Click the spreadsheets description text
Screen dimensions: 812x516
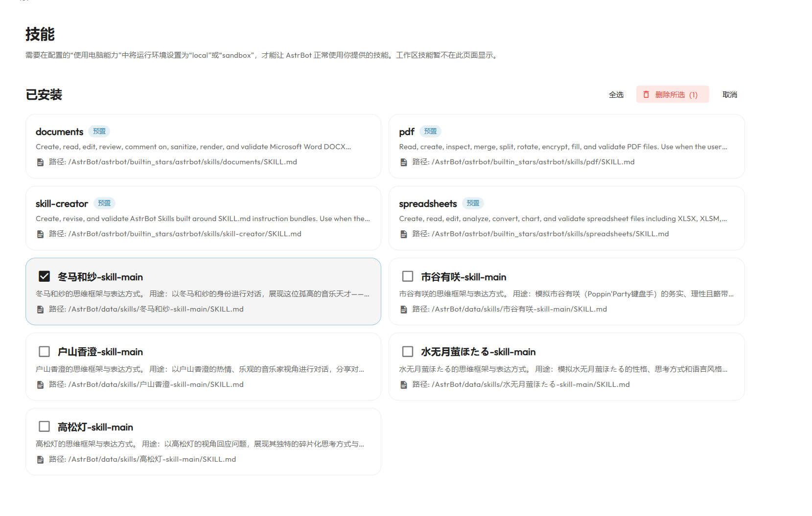(x=563, y=219)
